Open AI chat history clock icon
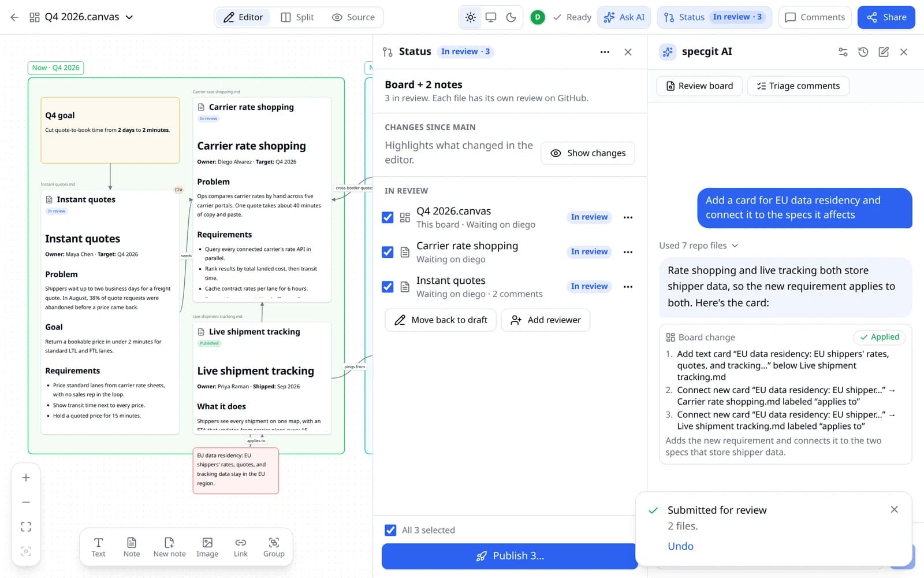The width and height of the screenshot is (924, 578). tap(863, 52)
